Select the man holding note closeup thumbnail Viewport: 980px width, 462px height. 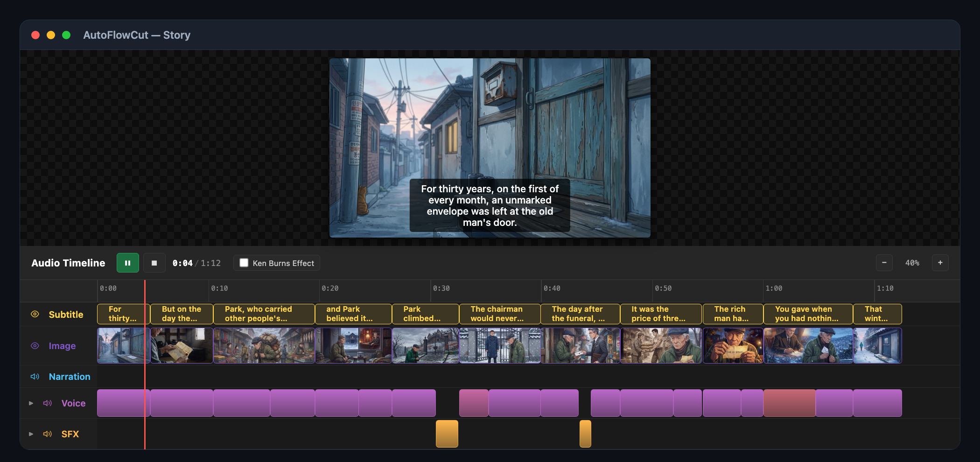pos(733,345)
